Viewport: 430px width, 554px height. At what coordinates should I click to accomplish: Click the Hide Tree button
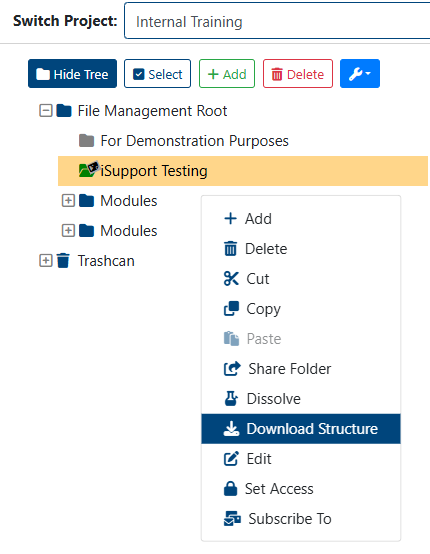72,73
